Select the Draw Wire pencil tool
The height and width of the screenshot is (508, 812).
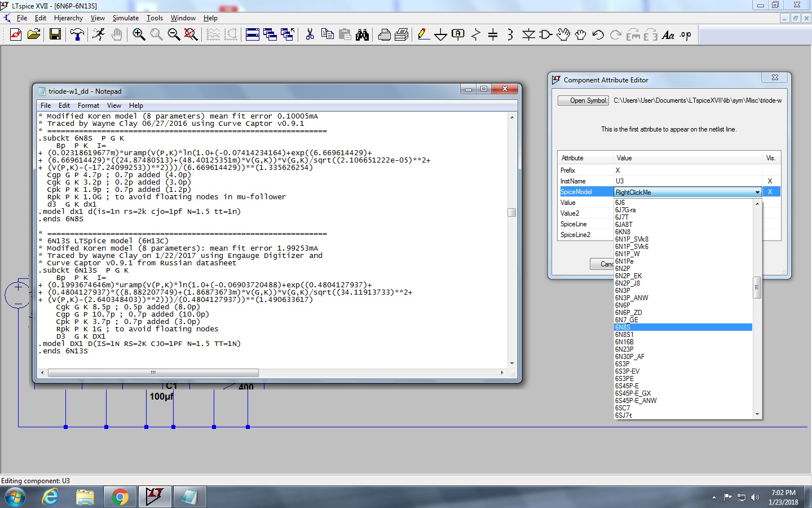(x=423, y=35)
